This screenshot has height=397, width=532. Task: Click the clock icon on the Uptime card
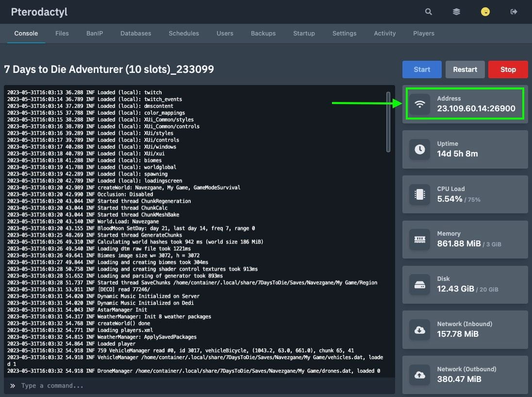point(419,149)
